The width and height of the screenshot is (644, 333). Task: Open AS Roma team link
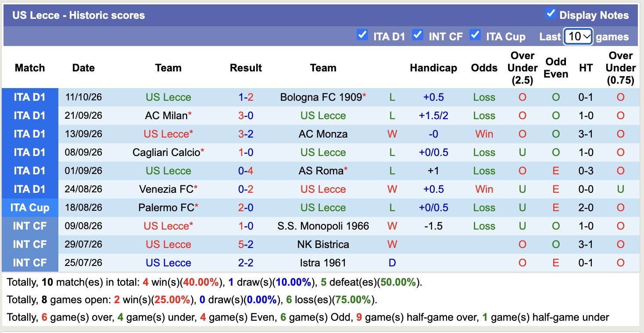tap(321, 171)
